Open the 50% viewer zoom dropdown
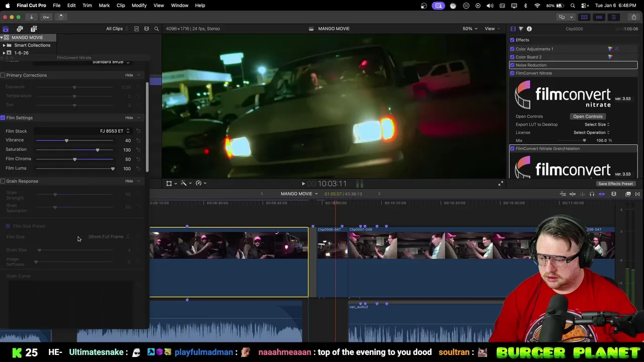The height and width of the screenshot is (362, 644). (470, 29)
